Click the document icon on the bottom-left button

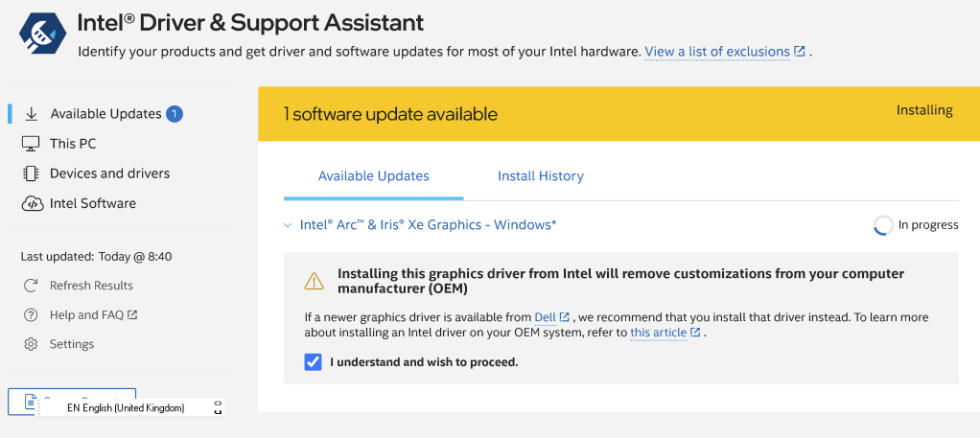30,402
